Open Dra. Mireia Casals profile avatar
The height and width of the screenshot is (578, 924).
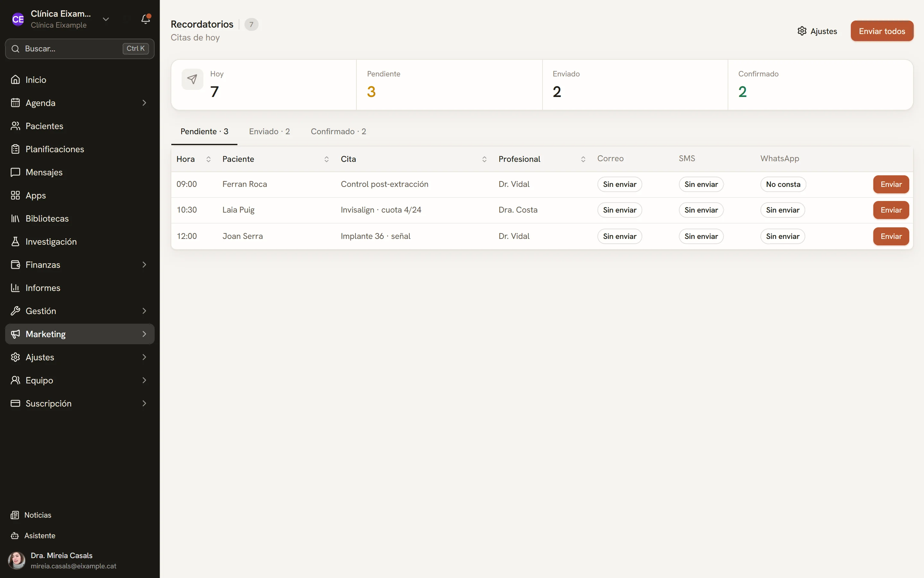[x=17, y=560]
